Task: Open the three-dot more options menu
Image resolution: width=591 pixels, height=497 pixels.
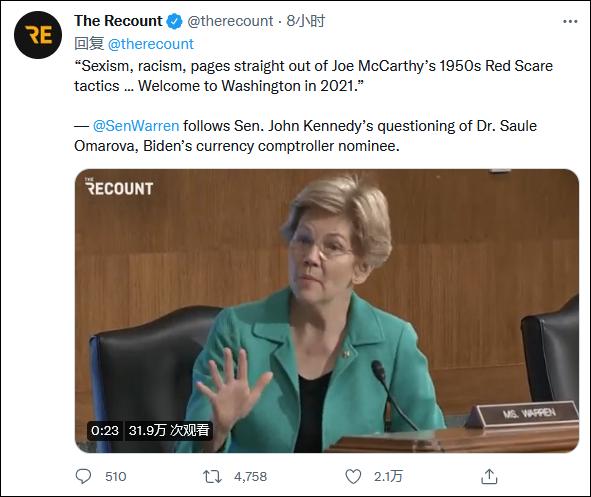Action: [570, 21]
